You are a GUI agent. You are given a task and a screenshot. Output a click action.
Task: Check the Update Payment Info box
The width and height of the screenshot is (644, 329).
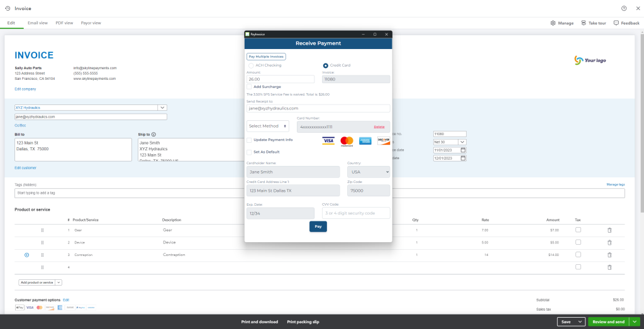pos(250,140)
